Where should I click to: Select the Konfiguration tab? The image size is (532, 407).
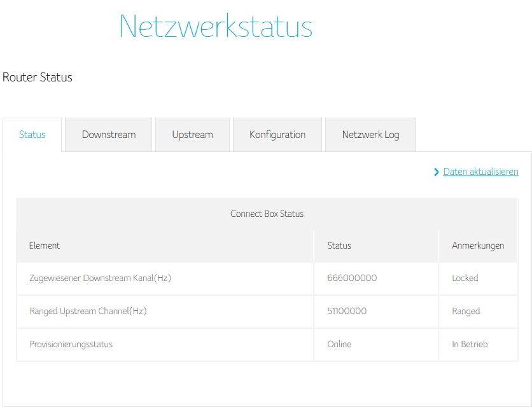277,135
